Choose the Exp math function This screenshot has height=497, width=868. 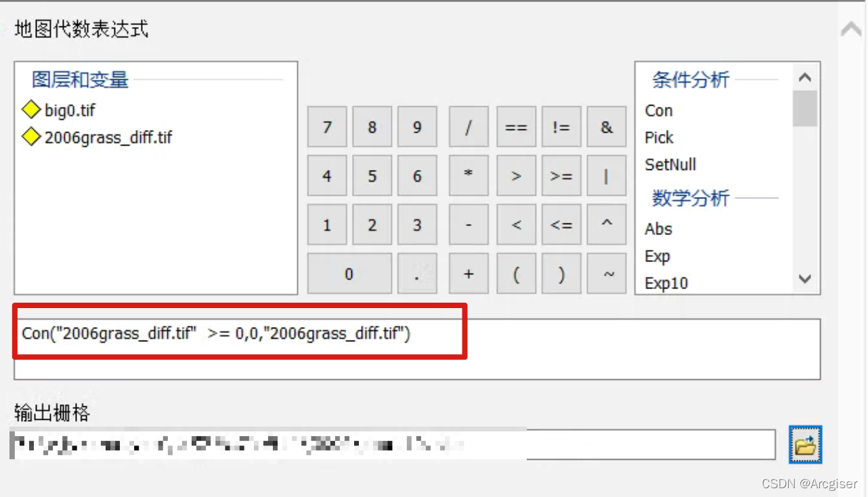pyautogui.click(x=657, y=256)
